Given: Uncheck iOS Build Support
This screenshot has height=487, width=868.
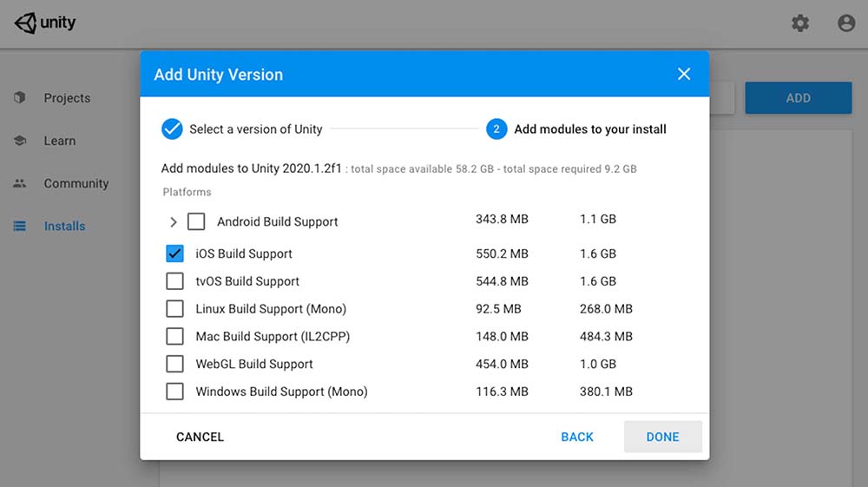Looking at the screenshot, I should coord(175,253).
